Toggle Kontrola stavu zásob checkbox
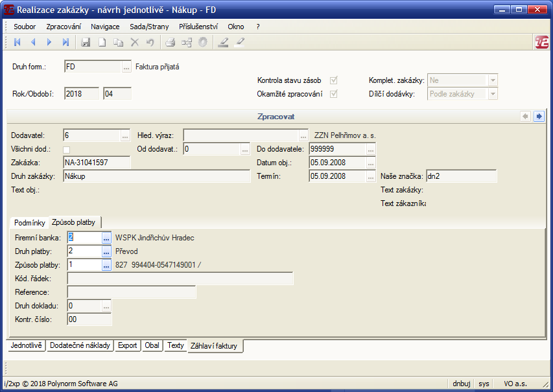The width and height of the screenshot is (553, 392). click(x=333, y=80)
